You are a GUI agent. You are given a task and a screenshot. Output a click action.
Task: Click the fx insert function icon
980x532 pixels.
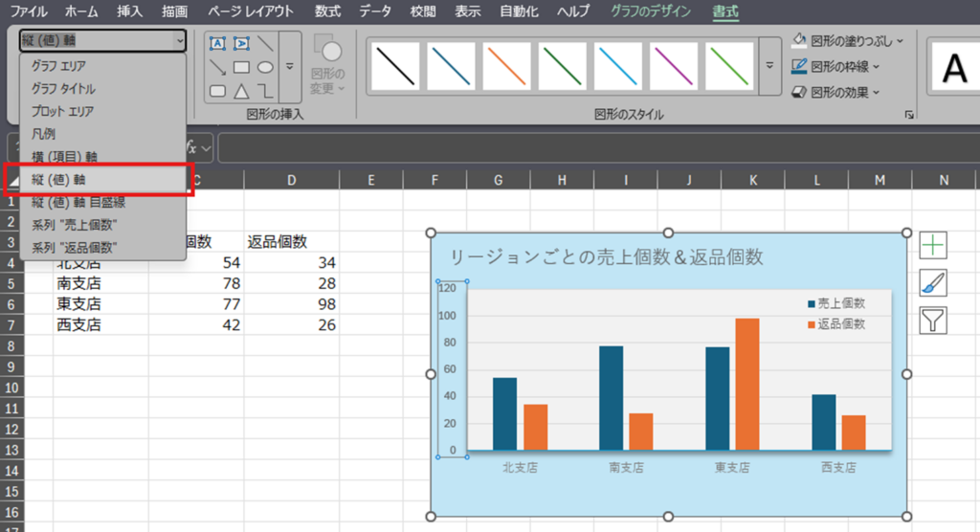click(x=192, y=148)
